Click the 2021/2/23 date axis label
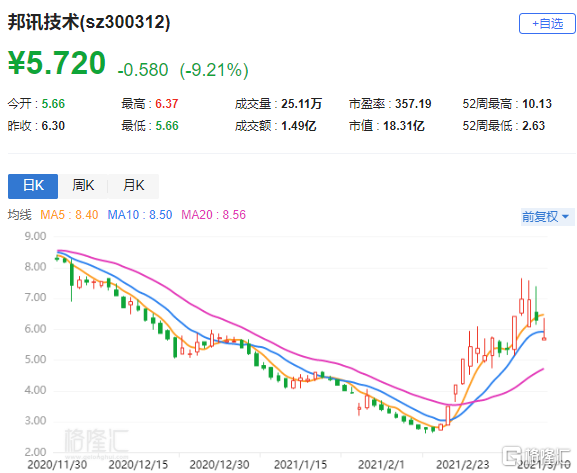The width and height of the screenshot is (577, 473). tap(463, 465)
